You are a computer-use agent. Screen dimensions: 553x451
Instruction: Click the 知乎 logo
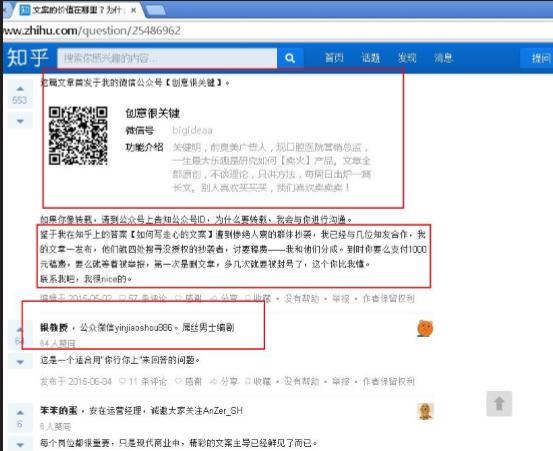coord(28,57)
